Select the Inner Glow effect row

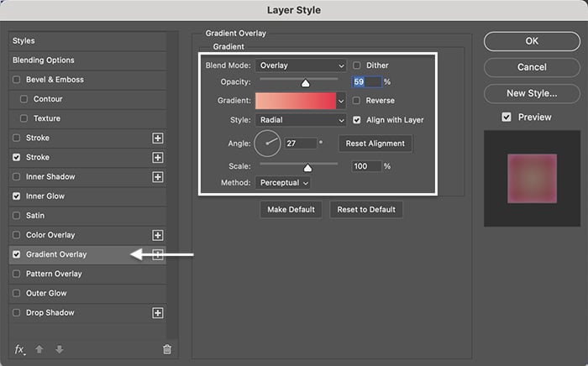87,196
